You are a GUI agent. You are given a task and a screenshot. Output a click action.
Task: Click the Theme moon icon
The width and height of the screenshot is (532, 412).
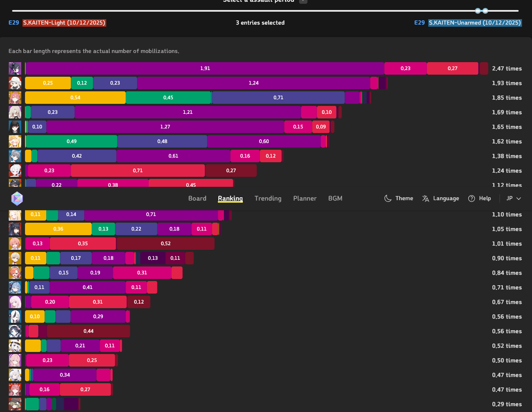[388, 198]
